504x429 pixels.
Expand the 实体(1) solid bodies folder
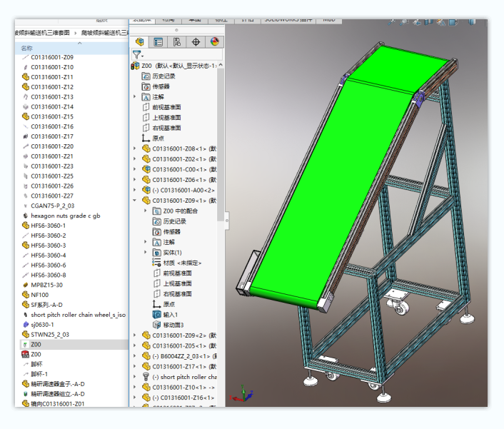(146, 252)
